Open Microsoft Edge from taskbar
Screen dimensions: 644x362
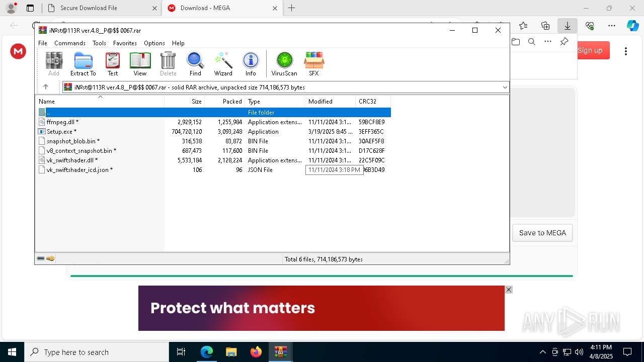point(207,352)
